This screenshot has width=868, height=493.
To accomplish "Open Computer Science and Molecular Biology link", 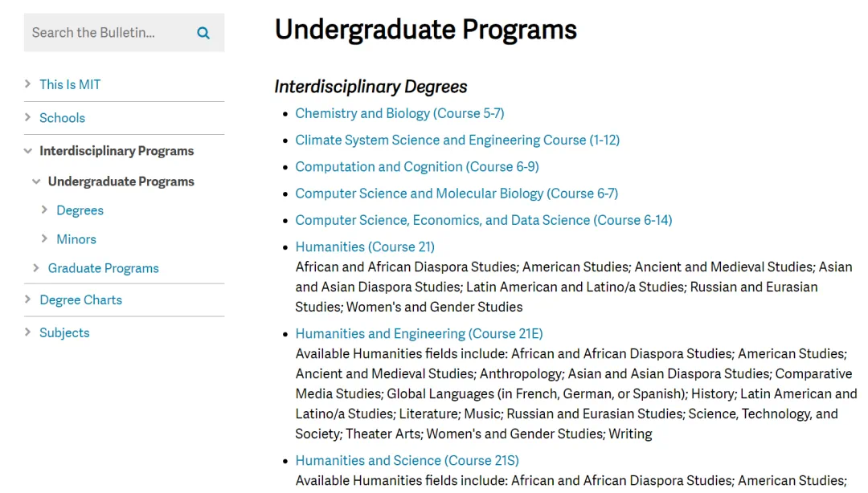I will click(457, 194).
